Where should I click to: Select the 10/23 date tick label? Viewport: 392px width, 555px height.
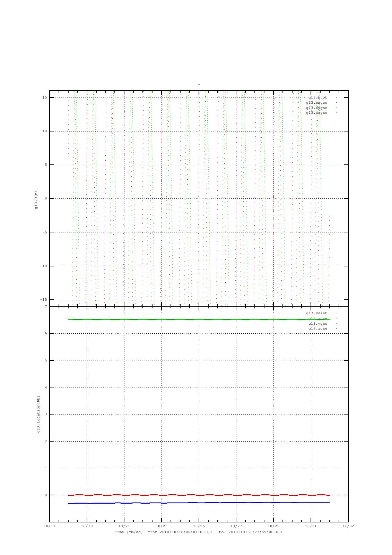(x=162, y=526)
